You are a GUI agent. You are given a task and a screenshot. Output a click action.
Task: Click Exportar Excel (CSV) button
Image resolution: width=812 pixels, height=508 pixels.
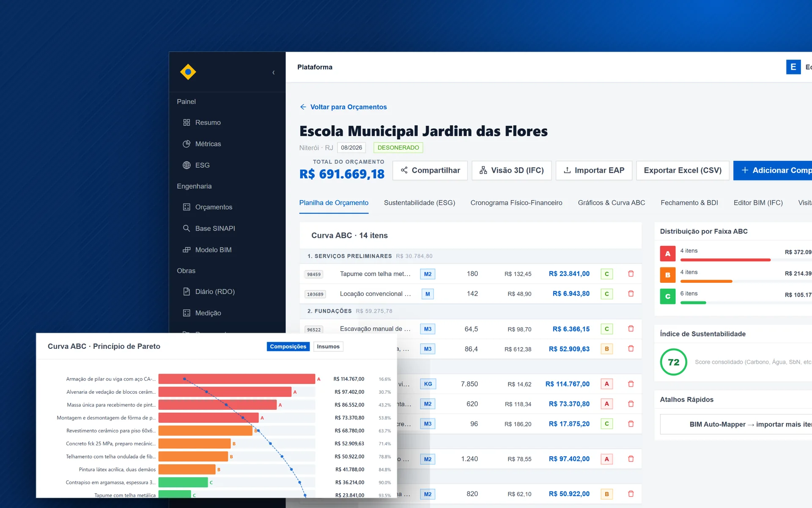click(x=683, y=170)
